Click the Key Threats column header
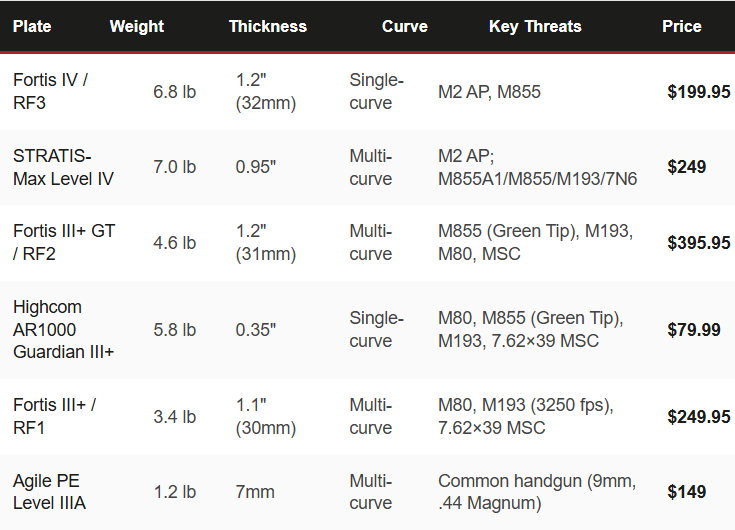Viewport: 735px width, 530px height. tap(534, 26)
